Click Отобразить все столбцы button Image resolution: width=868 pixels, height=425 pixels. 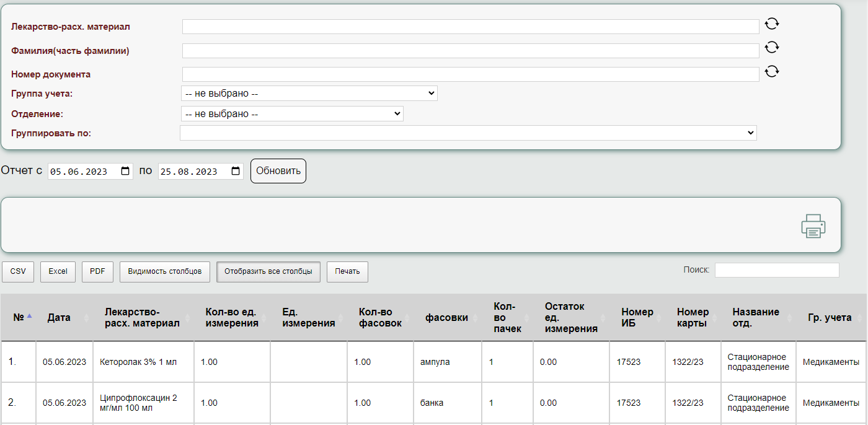tap(268, 271)
